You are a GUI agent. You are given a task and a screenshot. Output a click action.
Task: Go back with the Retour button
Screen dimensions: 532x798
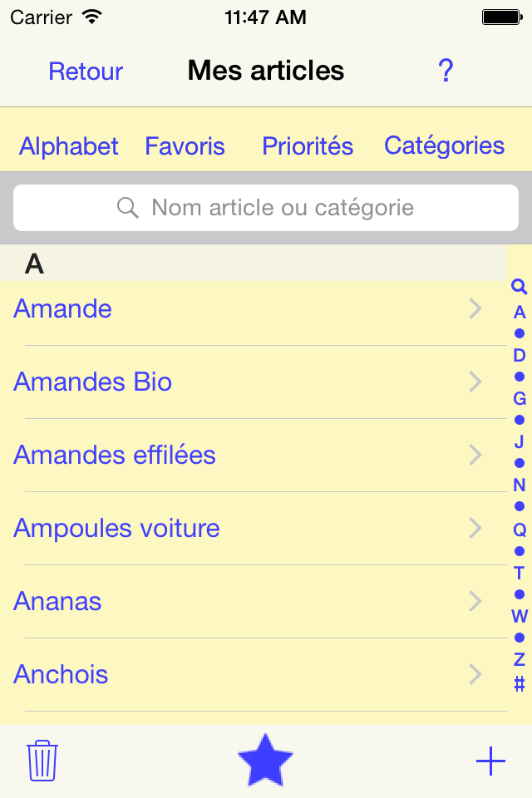tap(86, 71)
